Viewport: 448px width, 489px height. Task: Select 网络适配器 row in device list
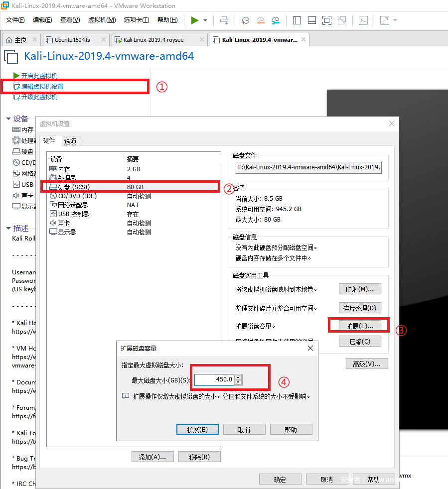pos(134,205)
